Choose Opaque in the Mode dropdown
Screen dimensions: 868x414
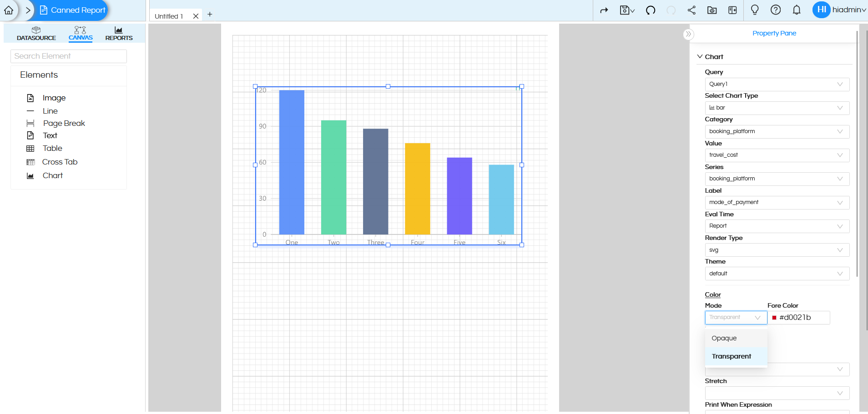pyautogui.click(x=724, y=338)
